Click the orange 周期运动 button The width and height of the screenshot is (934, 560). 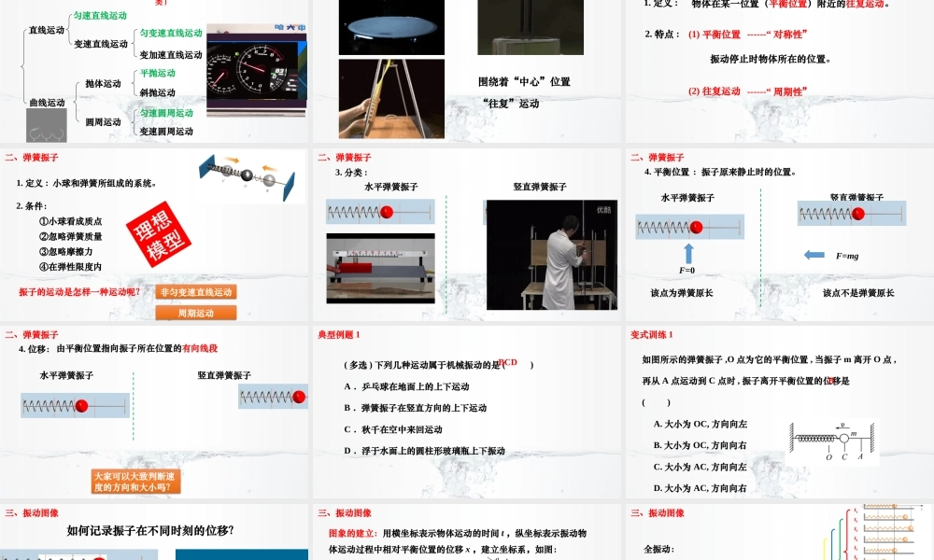tap(196, 313)
